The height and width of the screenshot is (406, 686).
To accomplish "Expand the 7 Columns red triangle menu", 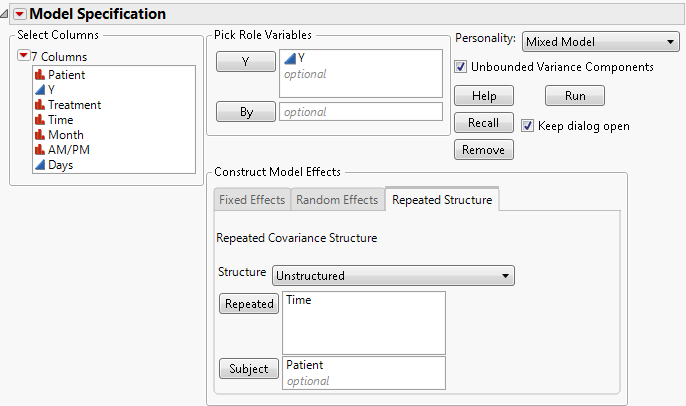I will click(24, 56).
